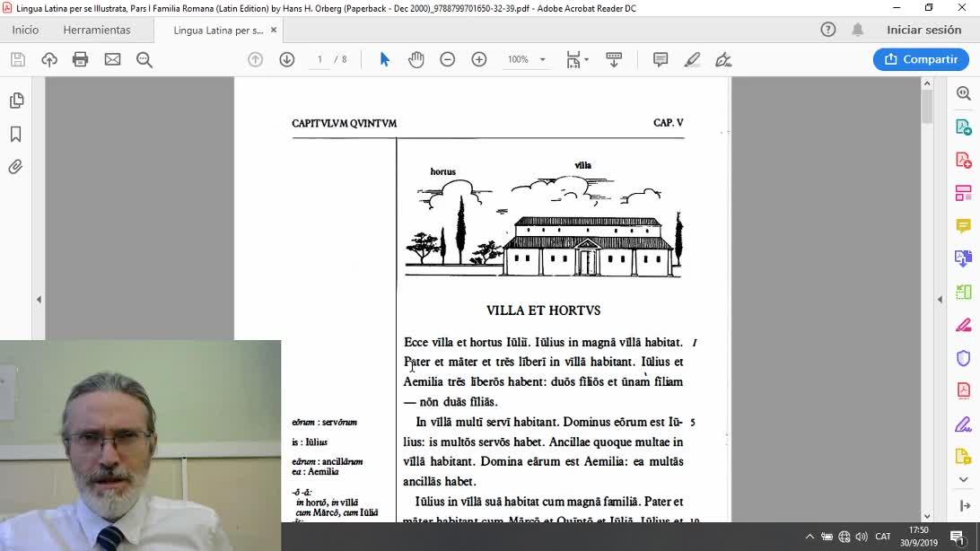Open the Export PDF tool in the right pane
The height and width of the screenshot is (551, 980).
tap(963, 127)
